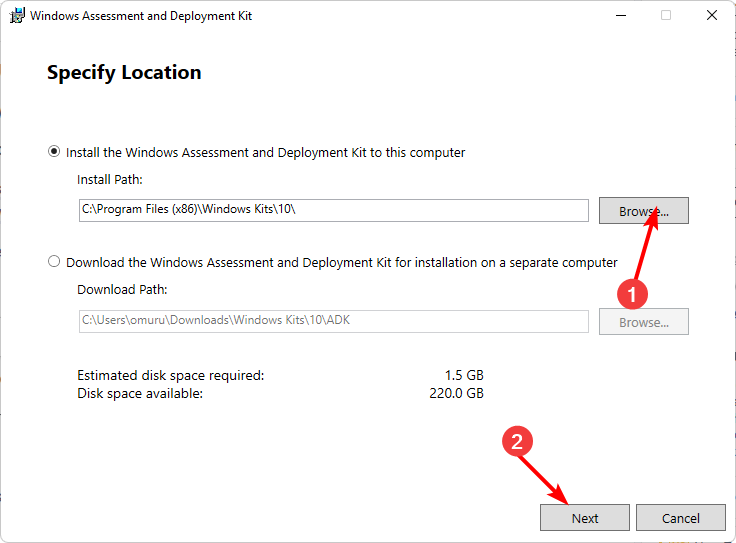Click the red numbered circle 2 annotation
The width and height of the screenshot is (736, 543).
coord(517,444)
